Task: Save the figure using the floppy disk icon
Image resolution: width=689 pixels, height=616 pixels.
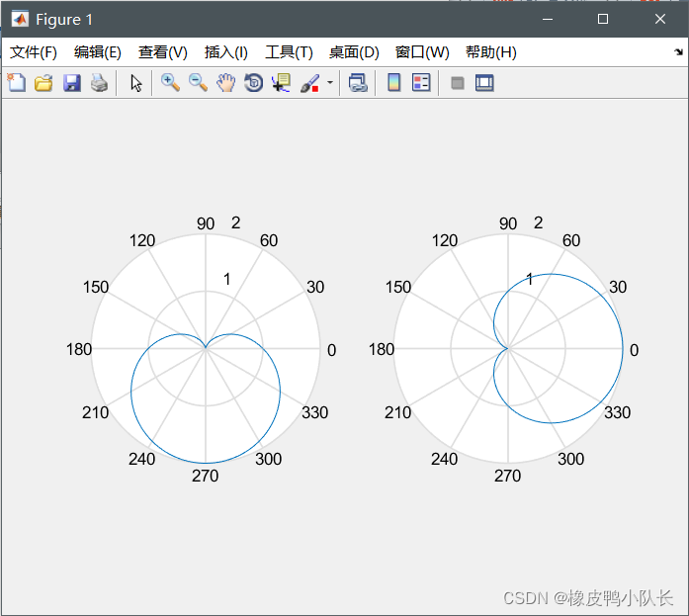Action: (x=71, y=83)
